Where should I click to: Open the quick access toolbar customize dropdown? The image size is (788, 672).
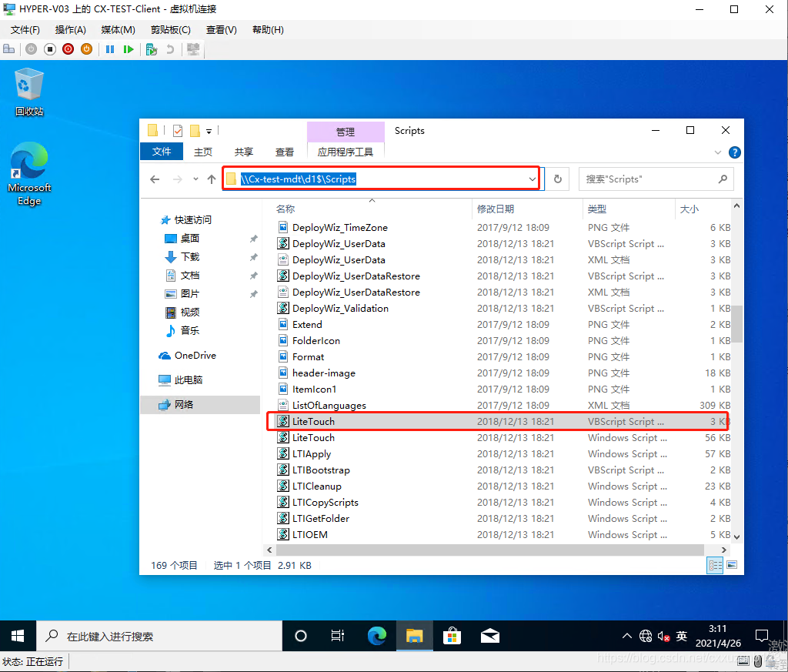pyautogui.click(x=209, y=131)
